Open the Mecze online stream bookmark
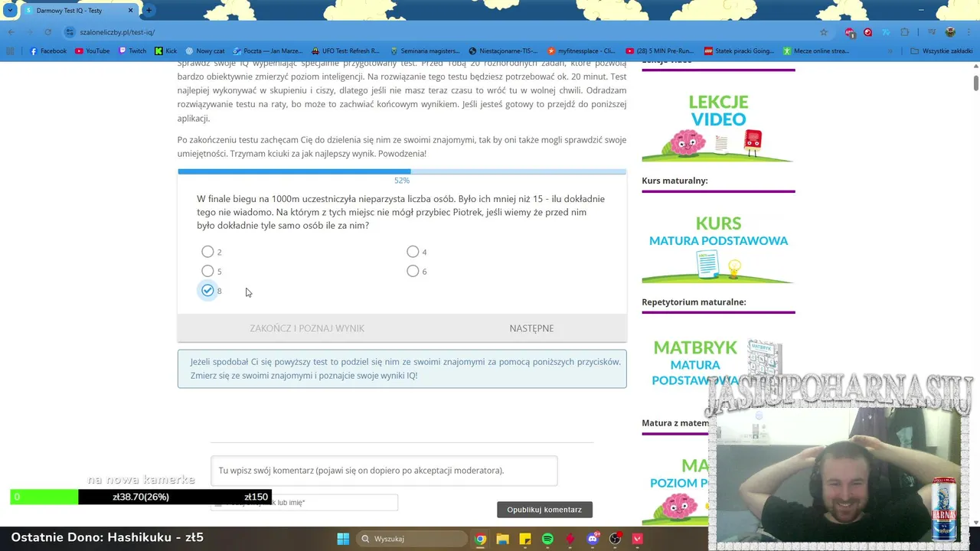 point(816,51)
